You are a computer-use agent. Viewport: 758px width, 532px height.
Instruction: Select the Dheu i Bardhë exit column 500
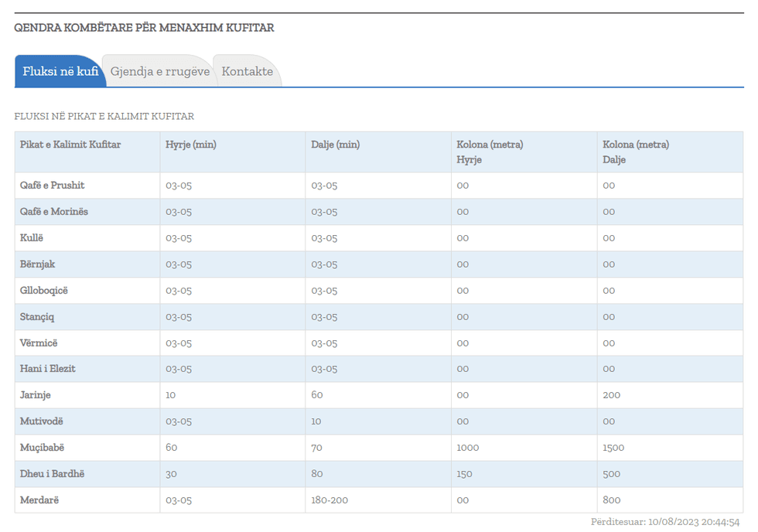tap(613, 474)
